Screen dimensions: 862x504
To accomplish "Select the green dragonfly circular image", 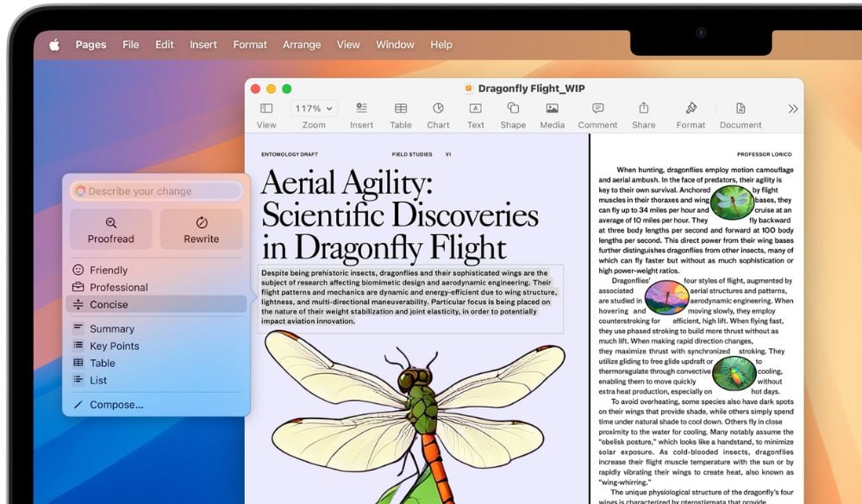I will [x=732, y=202].
